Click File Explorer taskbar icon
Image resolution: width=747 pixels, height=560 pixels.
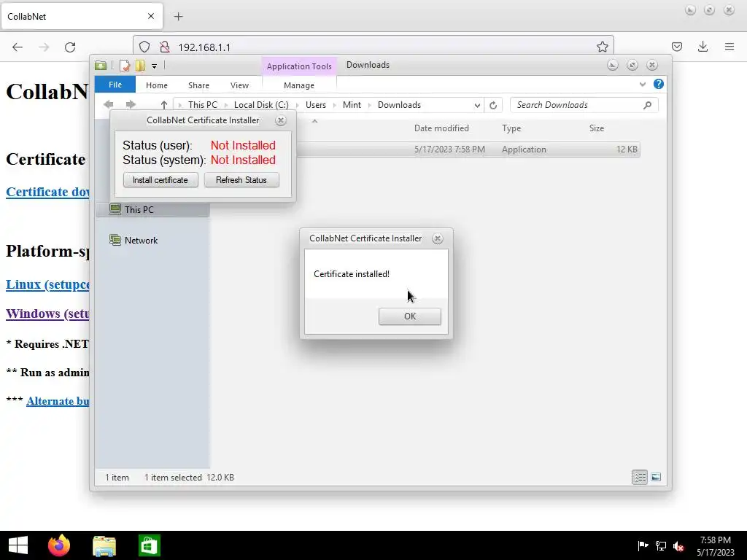click(x=104, y=546)
